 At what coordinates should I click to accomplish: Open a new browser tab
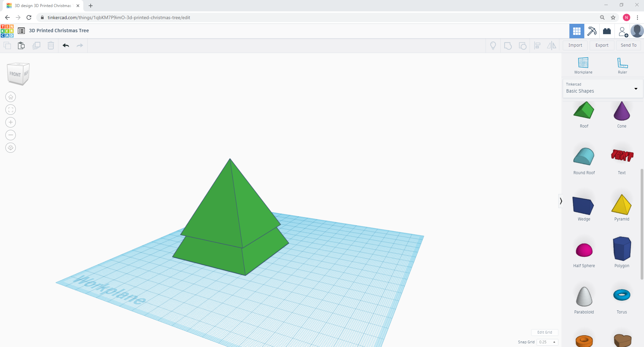91,6
